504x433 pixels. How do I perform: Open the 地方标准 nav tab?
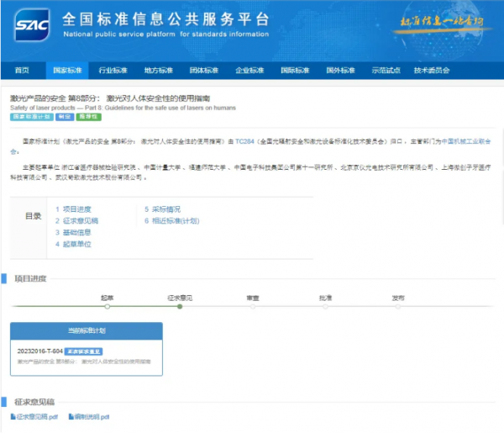pyautogui.click(x=158, y=71)
